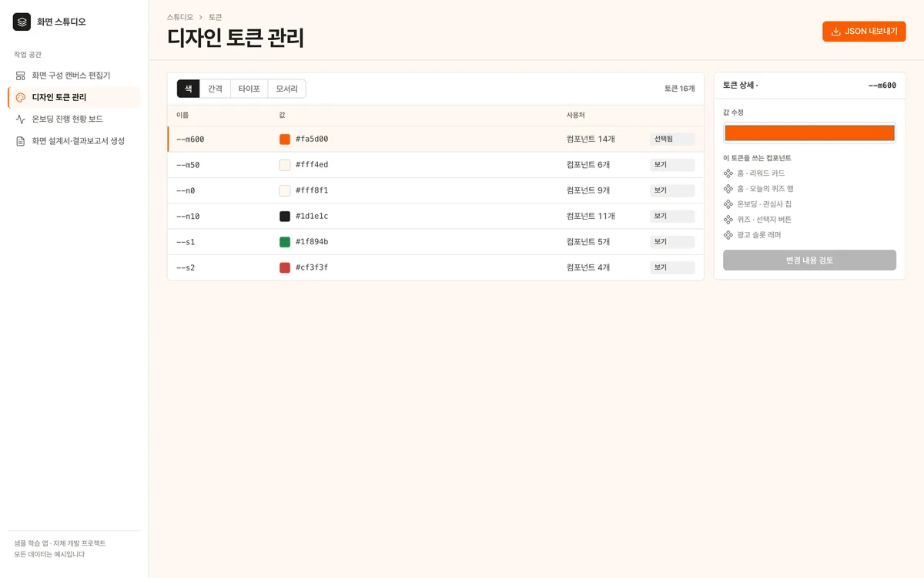The image size is (924, 578).
Task: Click component 퀴즈 · 선택지 버튼 text
Action: [x=764, y=220]
